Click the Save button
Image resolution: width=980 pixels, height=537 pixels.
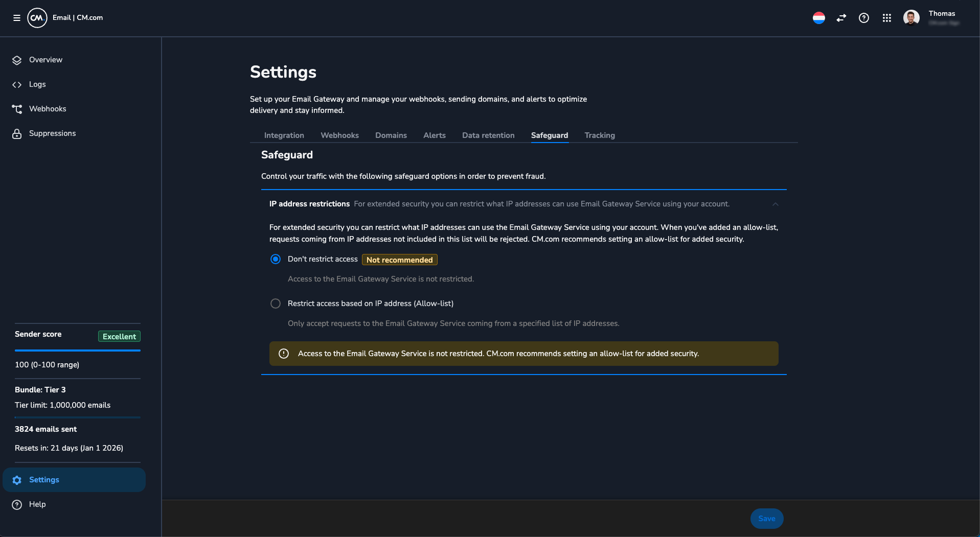click(x=767, y=519)
